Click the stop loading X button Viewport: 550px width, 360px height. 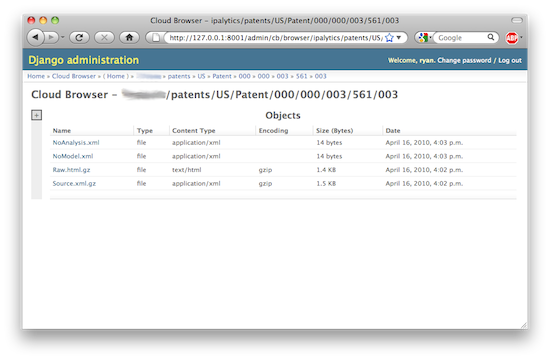[104, 38]
